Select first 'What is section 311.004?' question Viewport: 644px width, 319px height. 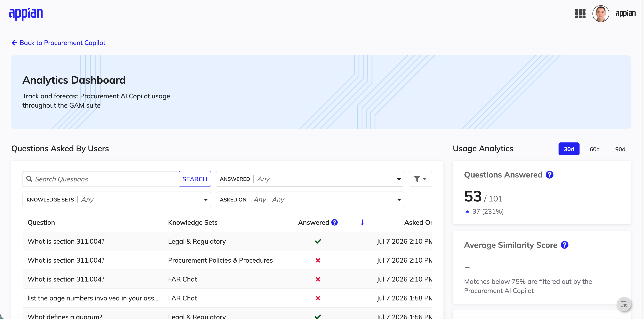click(66, 241)
